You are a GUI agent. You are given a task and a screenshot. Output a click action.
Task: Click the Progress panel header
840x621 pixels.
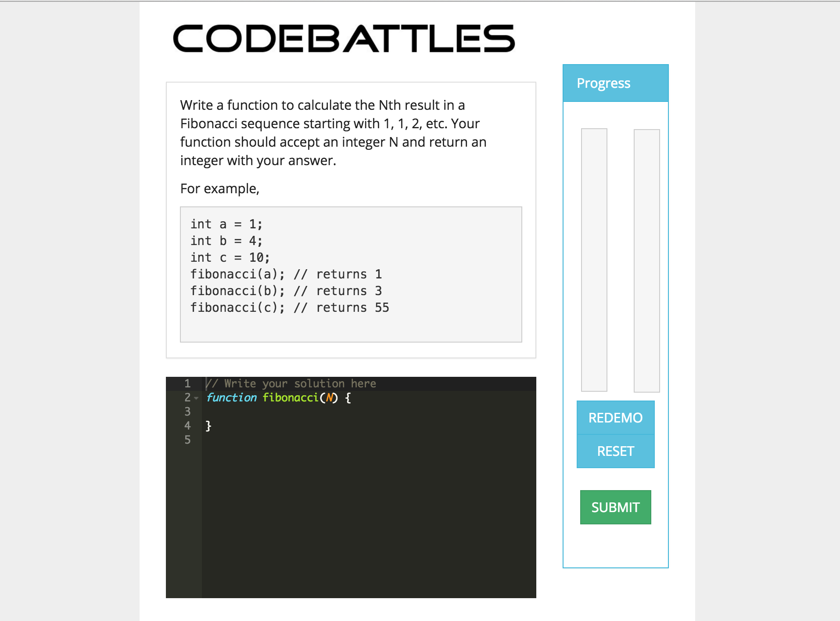[615, 83]
